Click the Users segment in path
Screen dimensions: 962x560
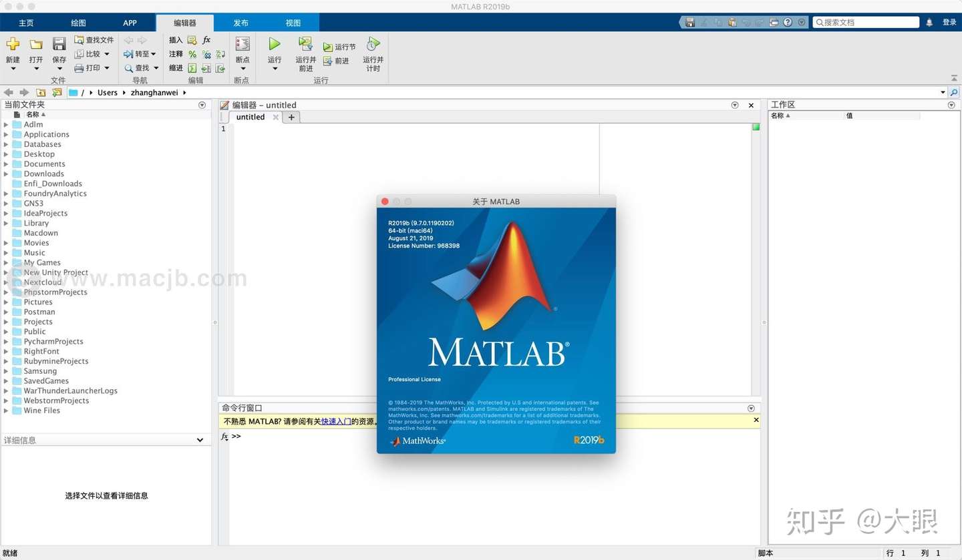pos(107,93)
